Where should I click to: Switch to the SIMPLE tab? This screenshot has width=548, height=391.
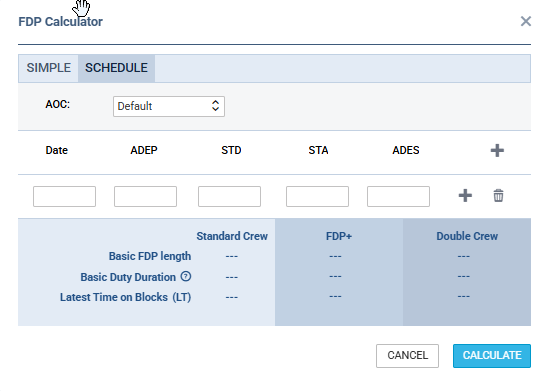[x=49, y=68]
